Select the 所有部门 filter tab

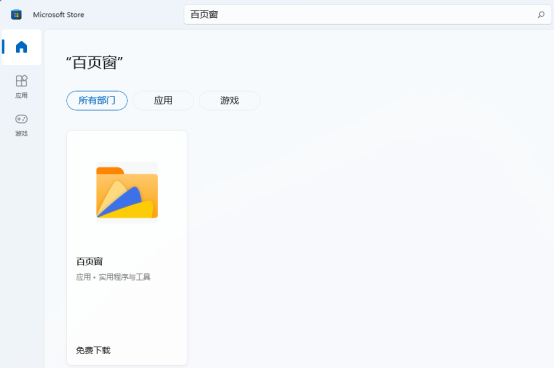(x=97, y=101)
